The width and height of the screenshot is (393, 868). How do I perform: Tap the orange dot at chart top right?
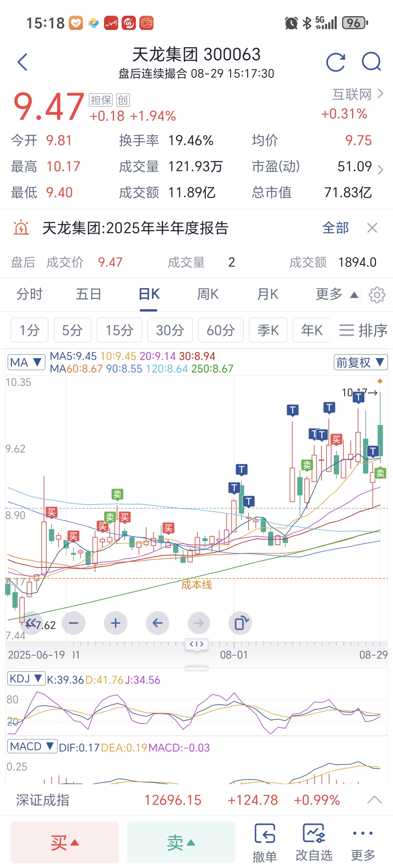click(380, 381)
